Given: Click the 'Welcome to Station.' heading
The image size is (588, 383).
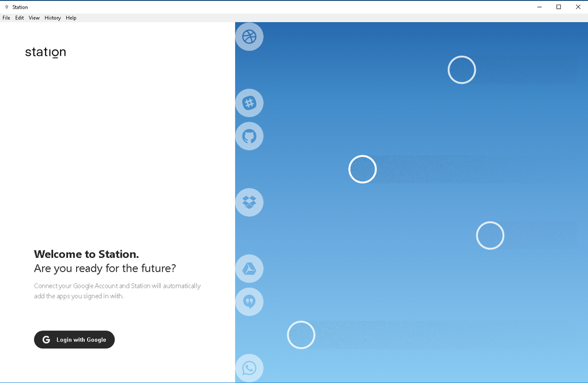Looking at the screenshot, I should click(86, 254).
